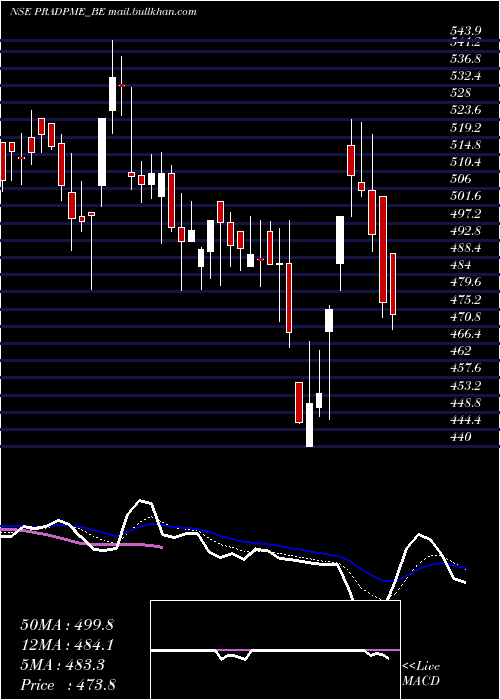Click the 497.2 price axis label
Viewport: 500px width, 700px height.
466,213
